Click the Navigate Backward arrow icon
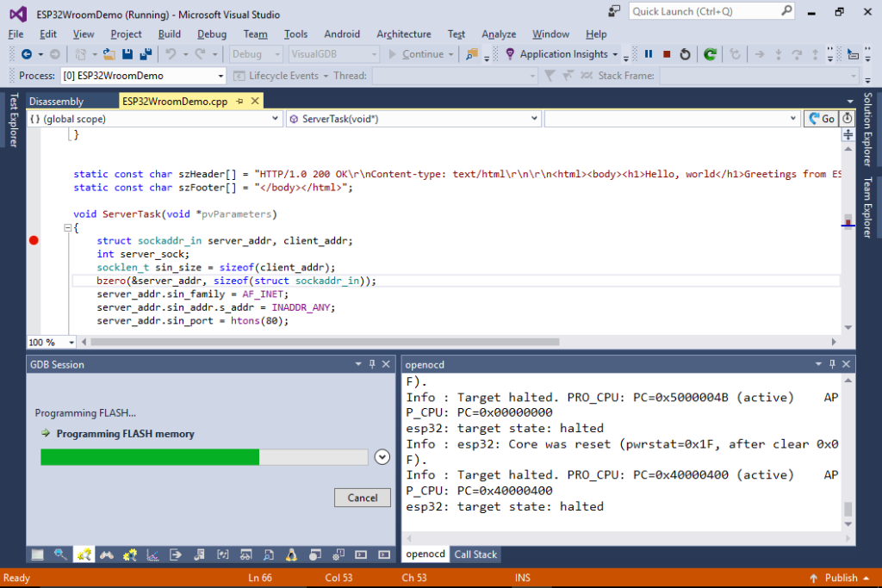882x588 pixels. (26, 53)
